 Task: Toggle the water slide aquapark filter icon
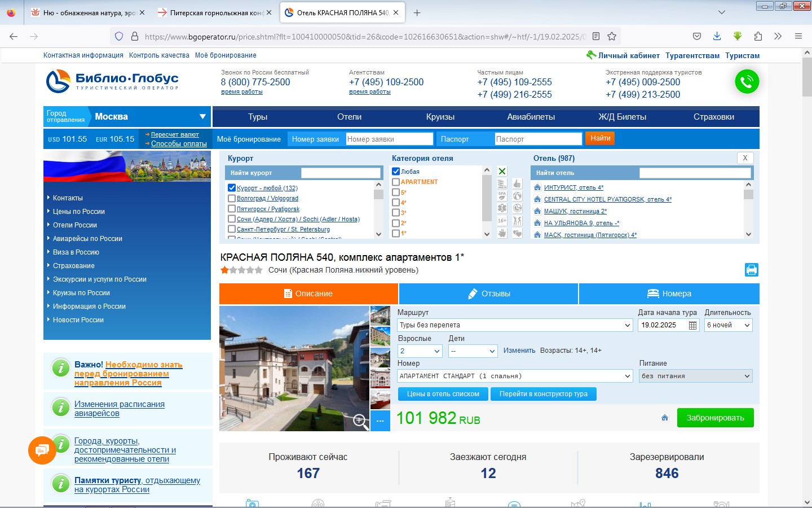point(502,183)
